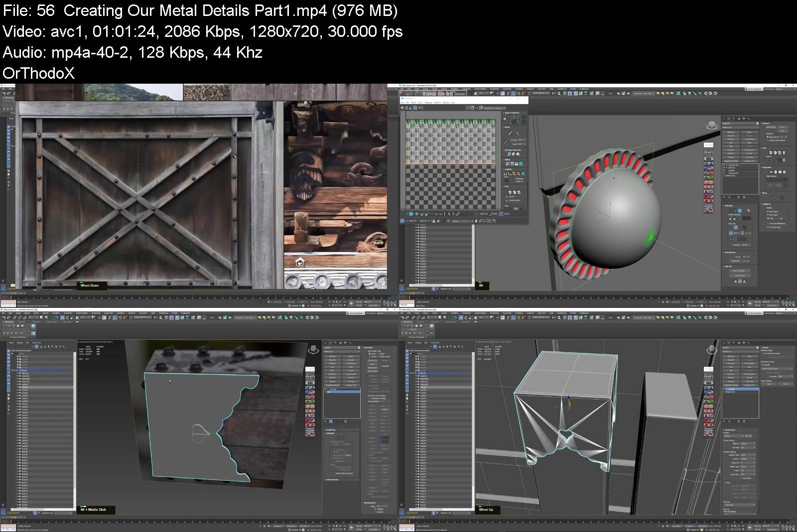Open Hierarchy panel tab in top-right frame

click(734, 119)
